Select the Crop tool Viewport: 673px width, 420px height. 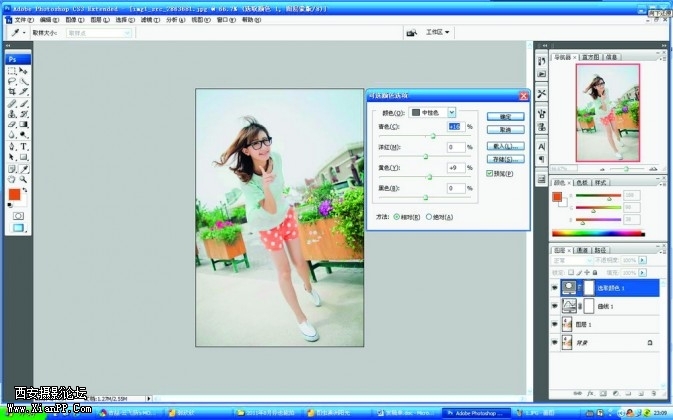tap(12, 91)
